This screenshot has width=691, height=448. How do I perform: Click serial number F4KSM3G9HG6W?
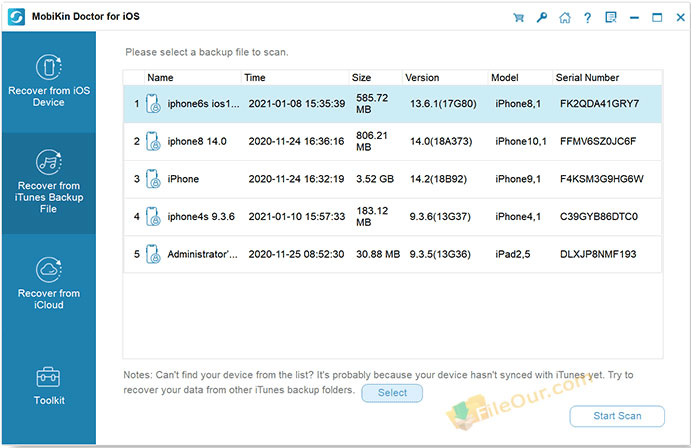pos(602,179)
